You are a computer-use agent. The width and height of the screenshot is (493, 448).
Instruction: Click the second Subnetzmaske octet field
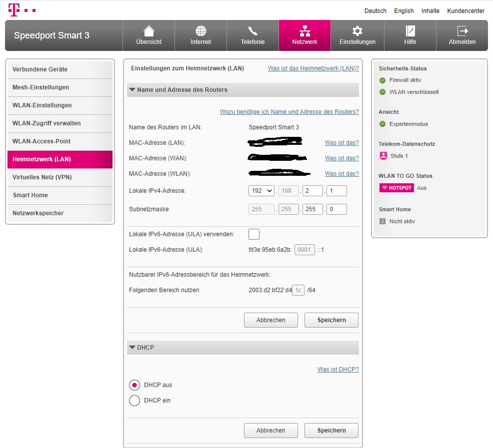coord(288,209)
